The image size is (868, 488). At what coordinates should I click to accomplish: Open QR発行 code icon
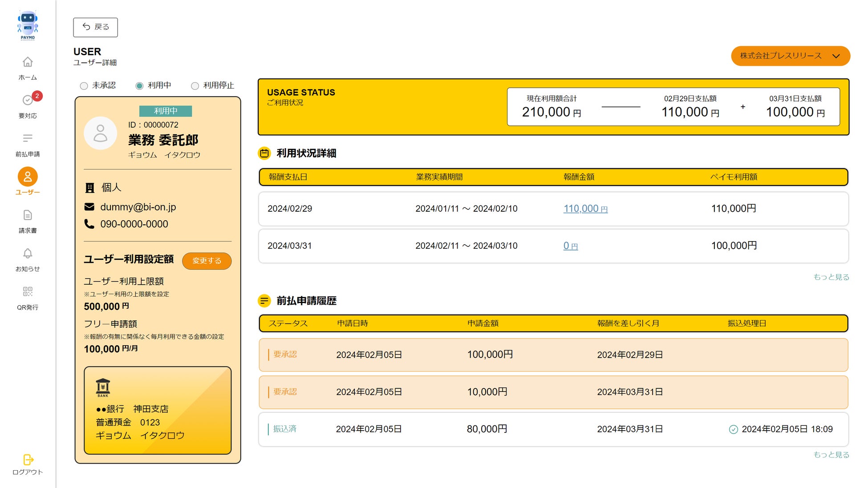pos(28,292)
